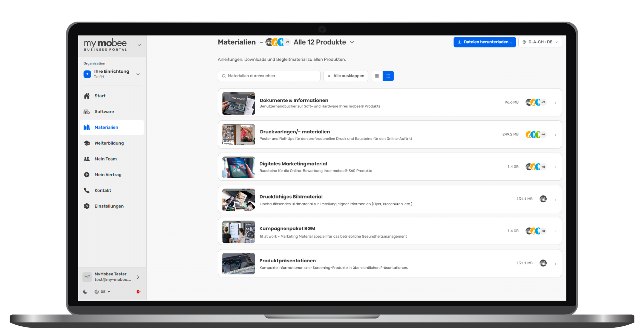
Task: Click the Materialien durchsuchen search field
Action: pos(269,76)
